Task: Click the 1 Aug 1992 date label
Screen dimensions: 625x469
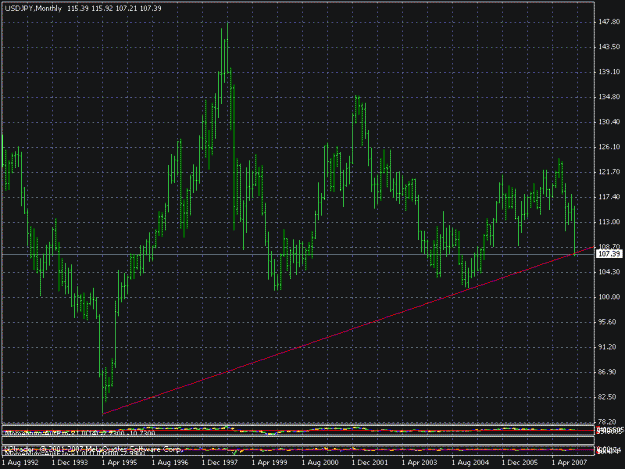Action: [x=20, y=463]
